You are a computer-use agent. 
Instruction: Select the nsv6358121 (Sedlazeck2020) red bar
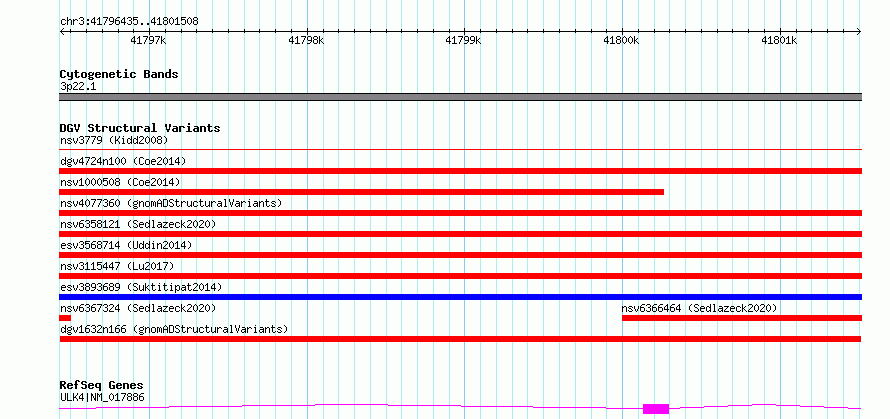pos(461,234)
